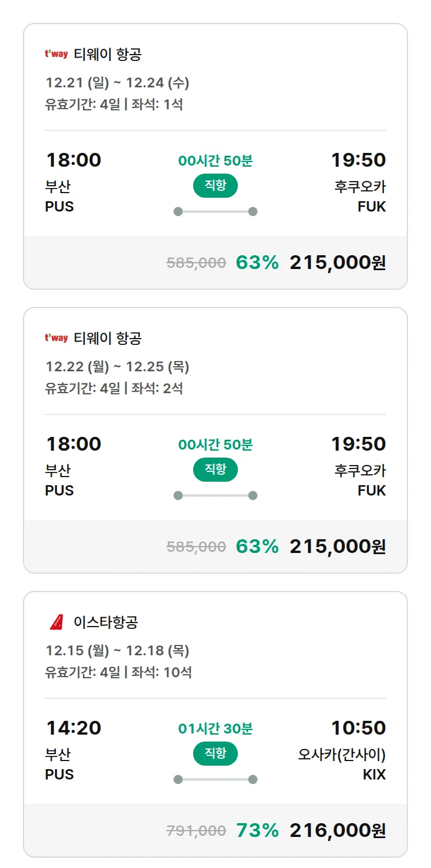The width and height of the screenshot is (431, 868).
Task: Click the 직항 badge on the Osaka flight
Action: click(215, 754)
